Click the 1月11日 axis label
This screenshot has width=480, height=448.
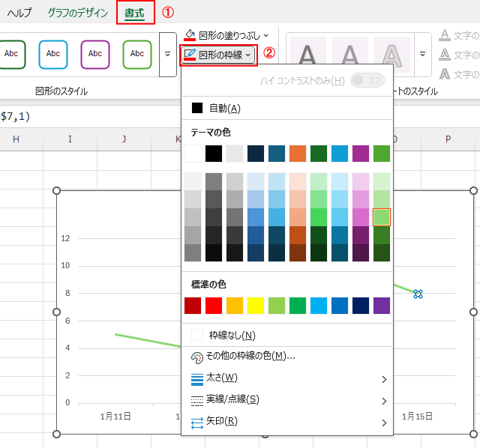pyautogui.click(x=115, y=417)
